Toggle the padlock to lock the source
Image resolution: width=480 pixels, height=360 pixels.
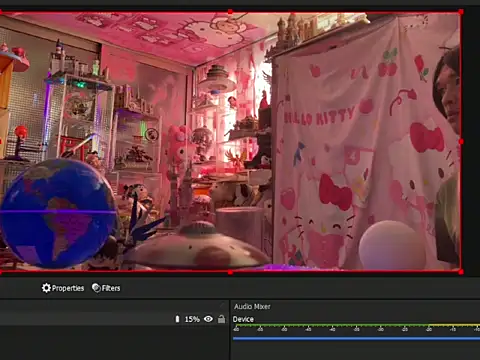(x=221, y=319)
